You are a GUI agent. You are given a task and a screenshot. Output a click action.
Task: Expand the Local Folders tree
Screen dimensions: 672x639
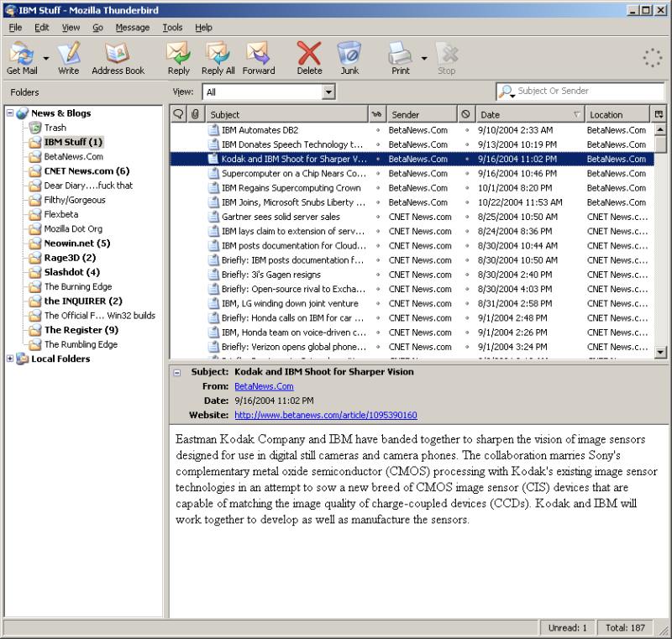[10, 359]
